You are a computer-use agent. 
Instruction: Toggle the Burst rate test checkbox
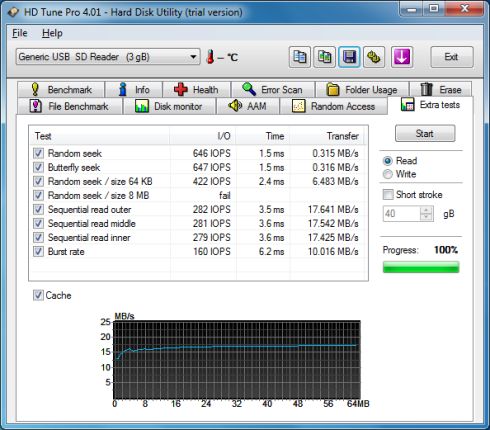click(x=38, y=251)
